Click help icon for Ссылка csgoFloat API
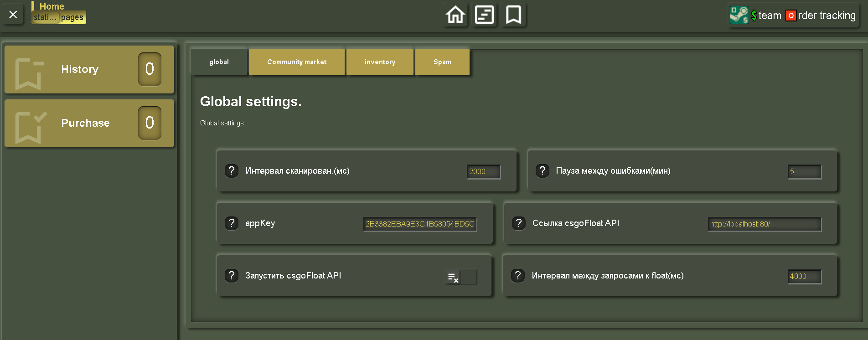Screen dimensions: 868x340 pyautogui.click(x=519, y=223)
